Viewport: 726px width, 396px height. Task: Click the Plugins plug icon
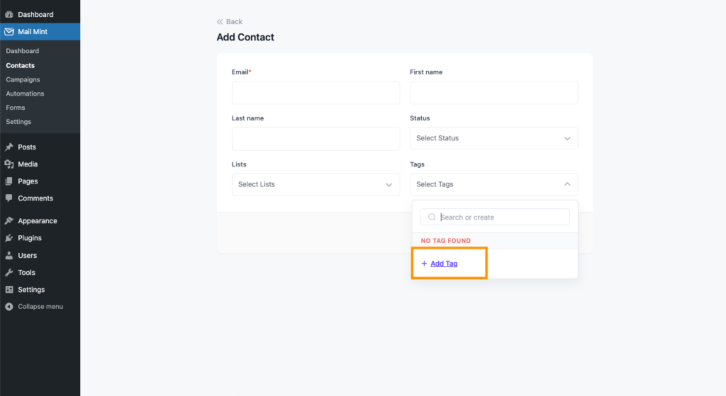9,238
